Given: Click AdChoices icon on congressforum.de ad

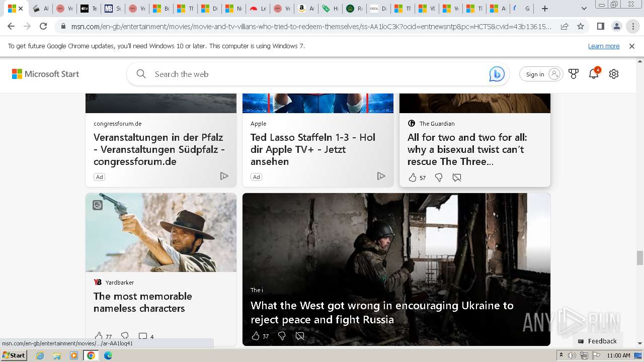Looking at the screenshot, I should click(x=224, y=176).
